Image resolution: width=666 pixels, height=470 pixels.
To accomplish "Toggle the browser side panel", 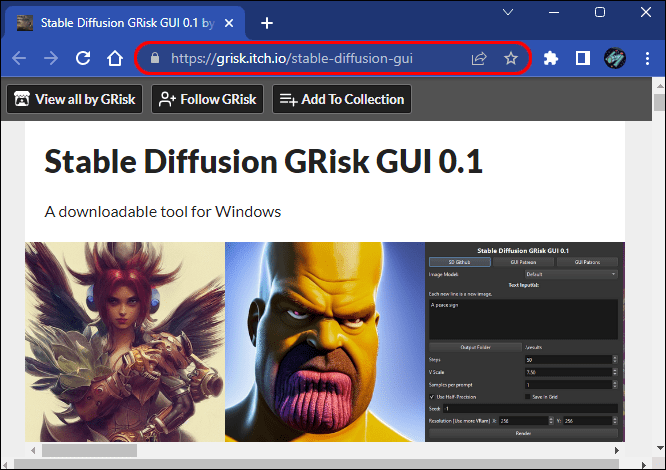I will [582, 58].
